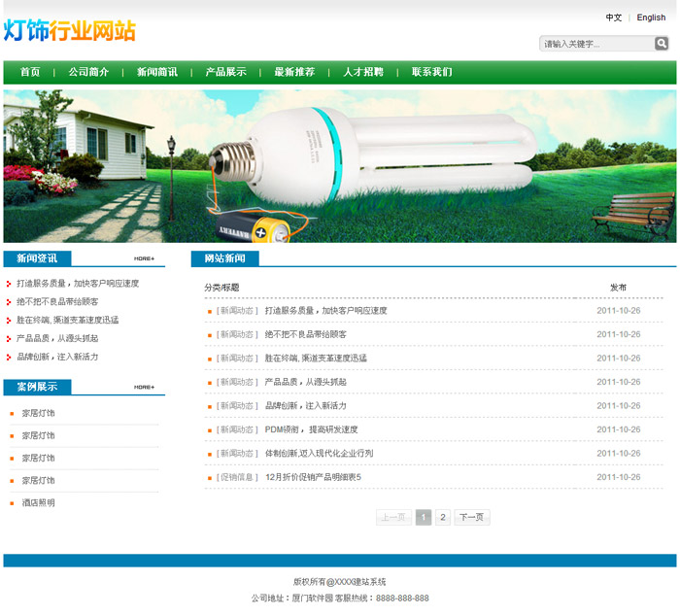The width and height of the screenshot is (680, 616).
Task: Open the 产品展示 navigation item
Action: 225,72
